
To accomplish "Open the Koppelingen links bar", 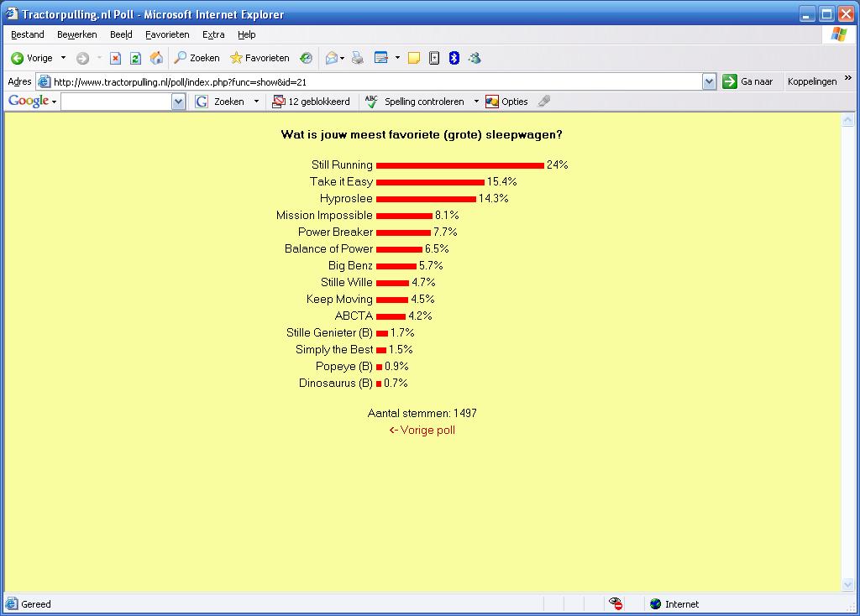I will (812, 81).
